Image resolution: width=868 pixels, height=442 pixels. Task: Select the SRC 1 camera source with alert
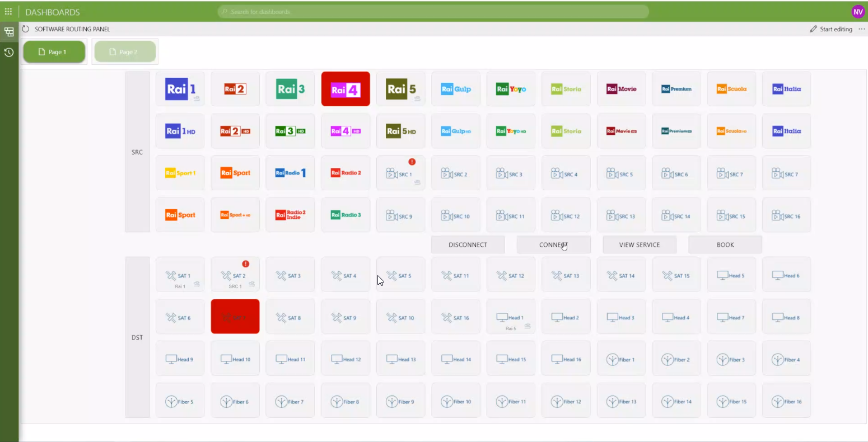point(400,173)
